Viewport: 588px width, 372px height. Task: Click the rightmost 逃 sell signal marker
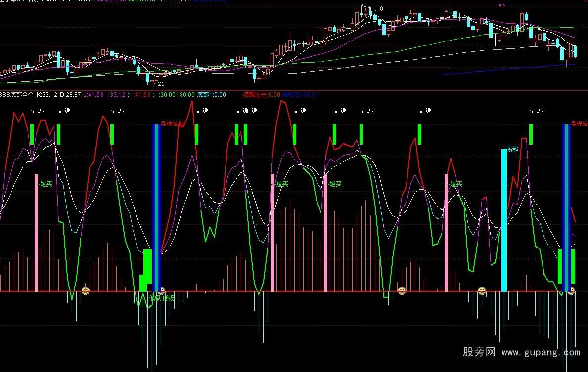(x=540, y=111)
